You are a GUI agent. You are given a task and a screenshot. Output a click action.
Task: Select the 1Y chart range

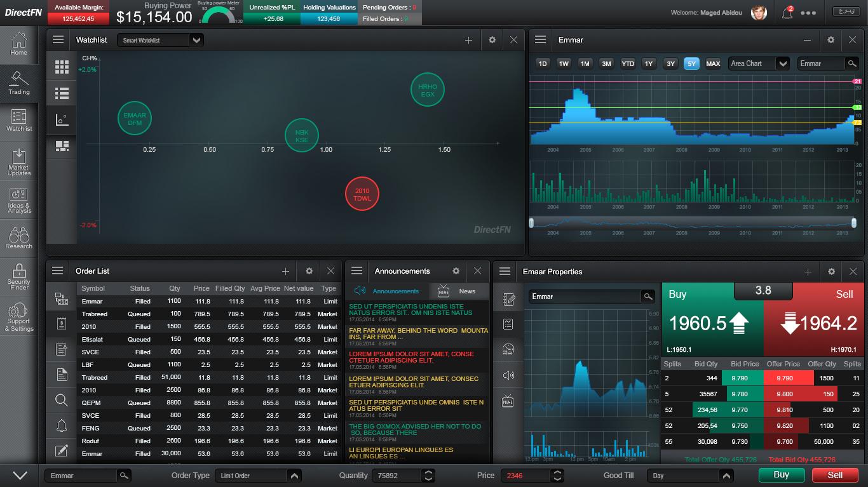(x=649, y=63)
